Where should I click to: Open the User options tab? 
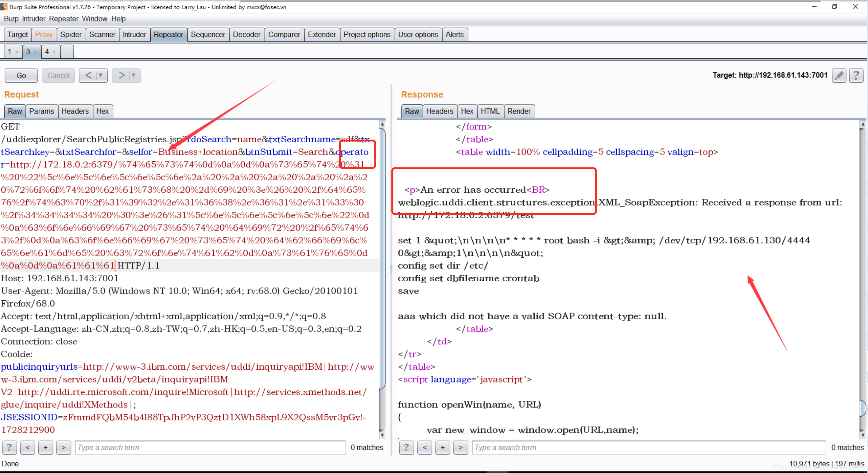tap(418, 34)
